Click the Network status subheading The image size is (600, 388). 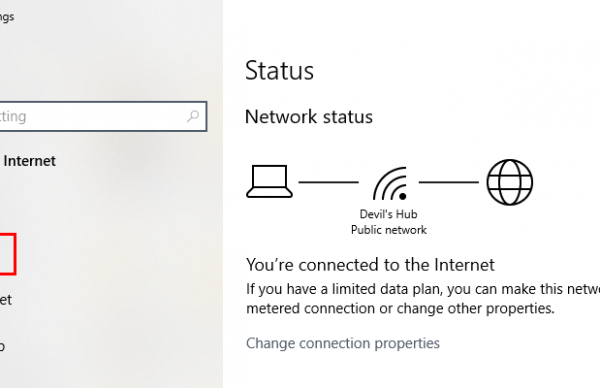coord(309,117)
